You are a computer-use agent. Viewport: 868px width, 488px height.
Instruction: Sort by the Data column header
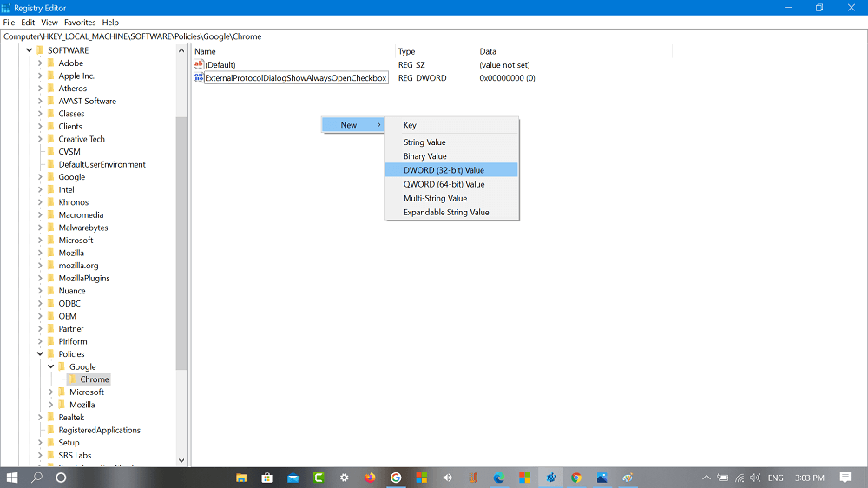point(575,51)
